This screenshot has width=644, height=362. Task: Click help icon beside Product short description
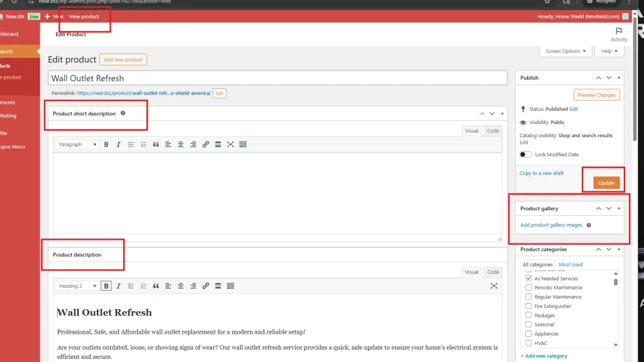click(x=123, y=113)
